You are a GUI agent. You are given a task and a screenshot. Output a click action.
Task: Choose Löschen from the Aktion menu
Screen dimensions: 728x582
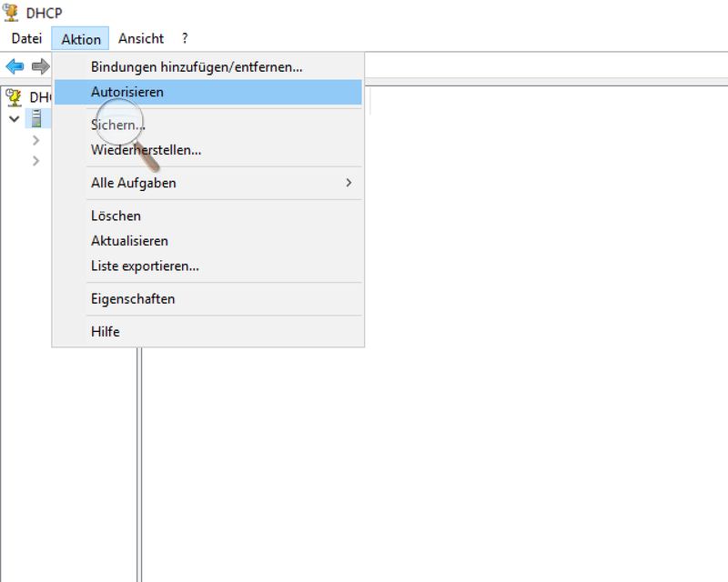click(x=208, y=216)
